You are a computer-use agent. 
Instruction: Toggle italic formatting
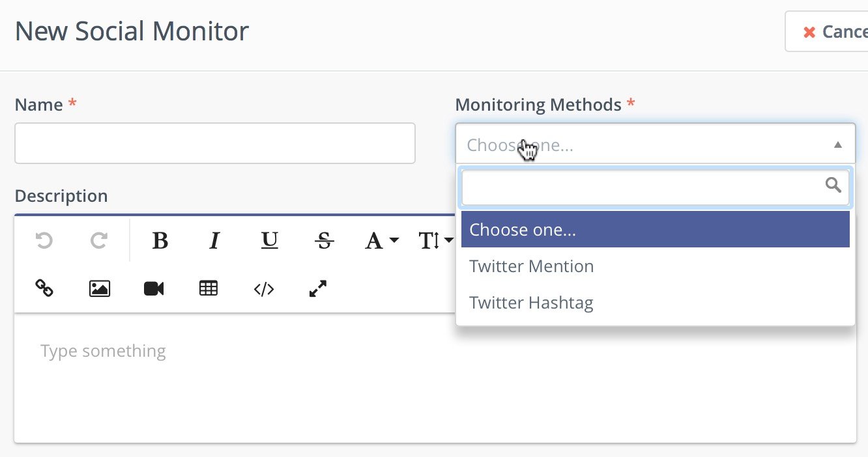(214, 242)
